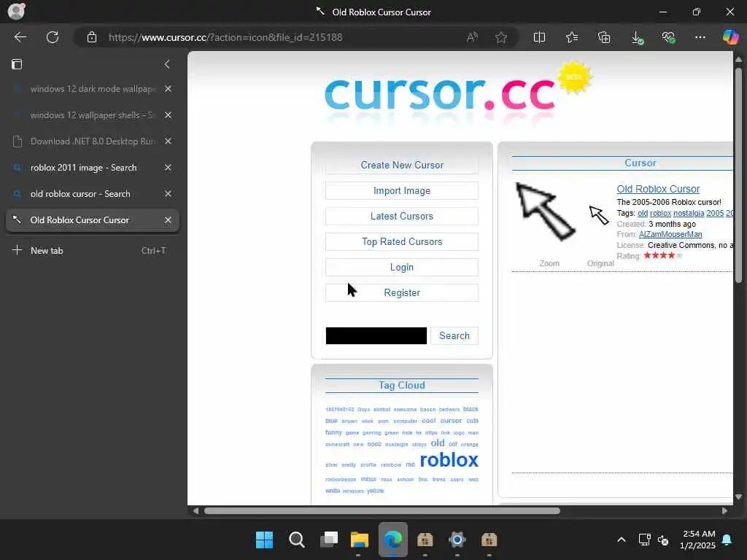Image resolution: width=747 pixels, height=560 pixels.
Task: Select the Old Roblox Cursor Cursor tab
Action: click(x=93, y=220)
